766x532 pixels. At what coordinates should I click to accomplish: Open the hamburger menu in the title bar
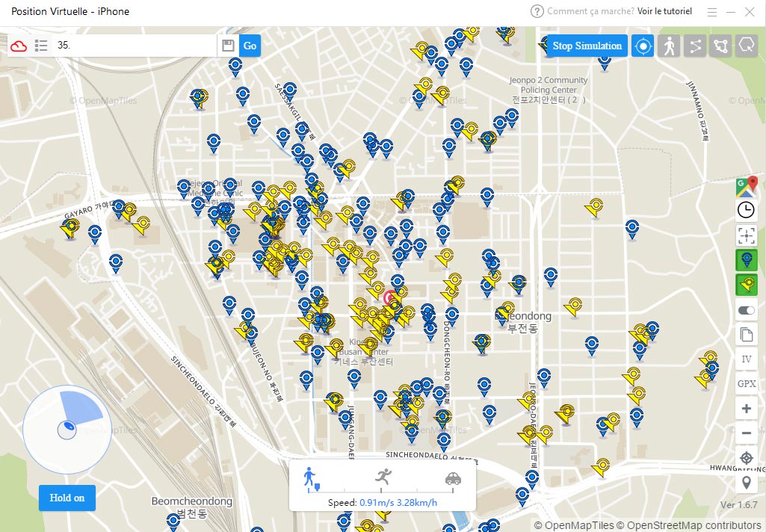click(711, 12)
